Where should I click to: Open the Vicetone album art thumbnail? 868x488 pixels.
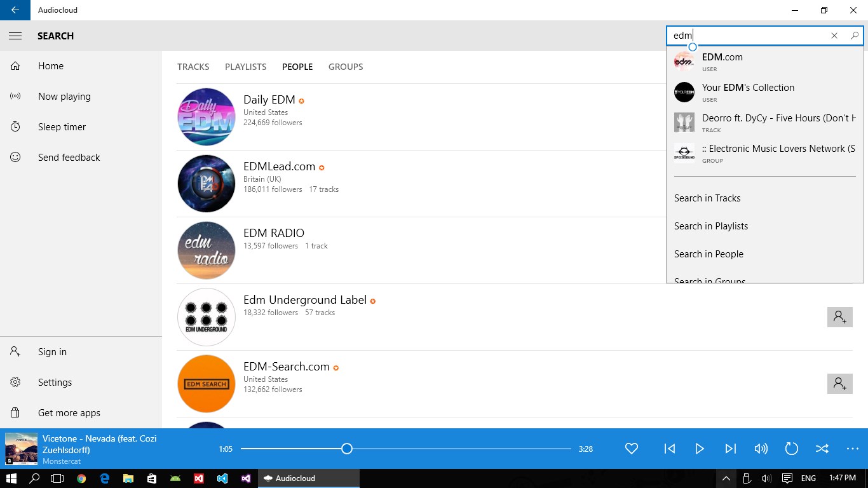21,449
